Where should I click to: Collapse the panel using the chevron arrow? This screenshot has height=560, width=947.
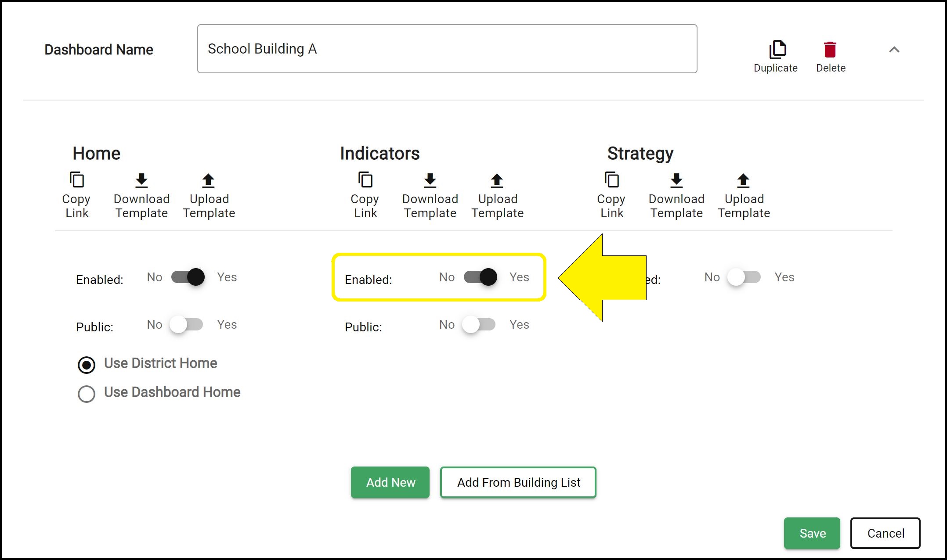coord(893,50)
